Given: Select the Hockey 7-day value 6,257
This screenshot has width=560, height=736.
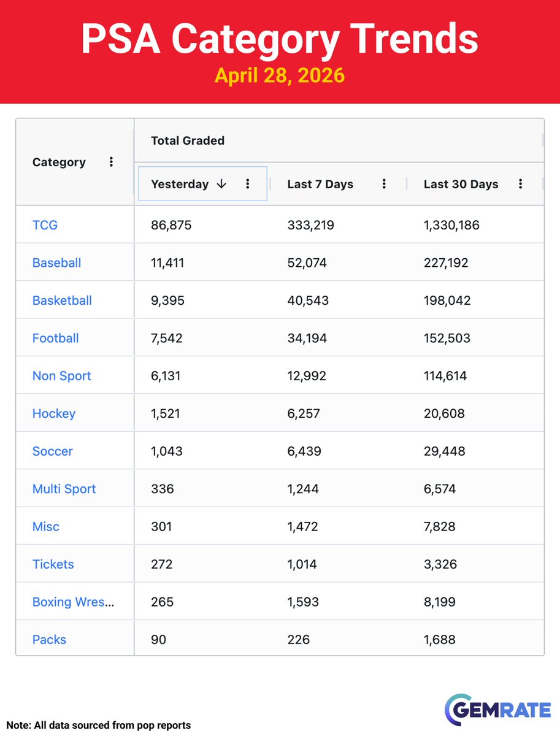Looking at the screenshot, I should pos(304,413).
